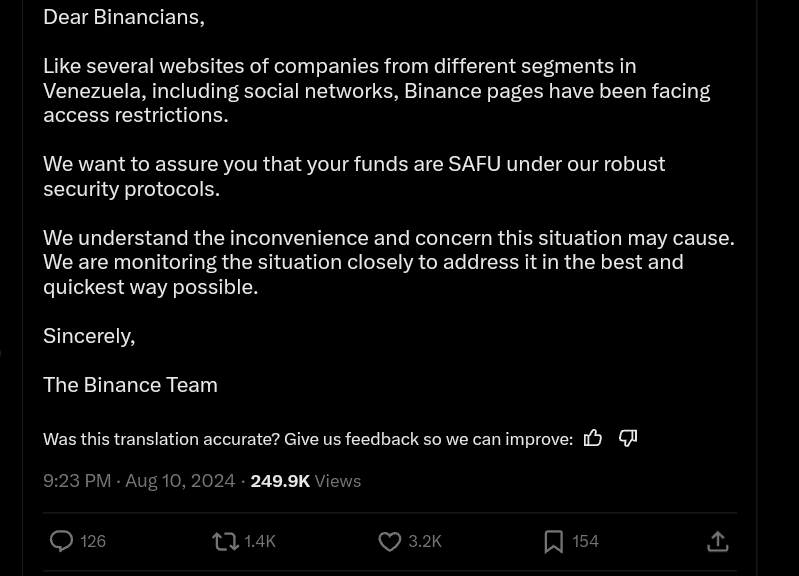Click the "Sincerely," line
Screen dimensions: 799x576
point(89,336)
